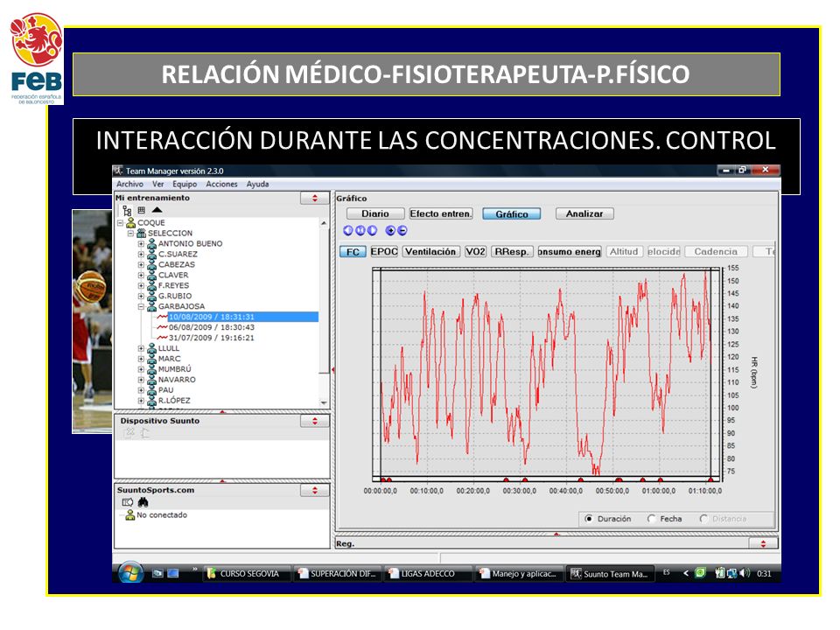Select the greyed Distancia radio button
Viewport: 840px width, 630px height.
pos(703,519)
